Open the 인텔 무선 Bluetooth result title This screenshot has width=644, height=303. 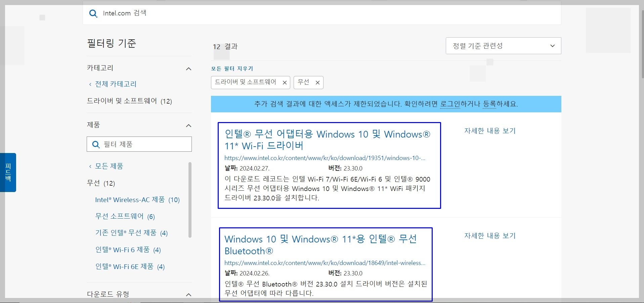coord(320,245)
